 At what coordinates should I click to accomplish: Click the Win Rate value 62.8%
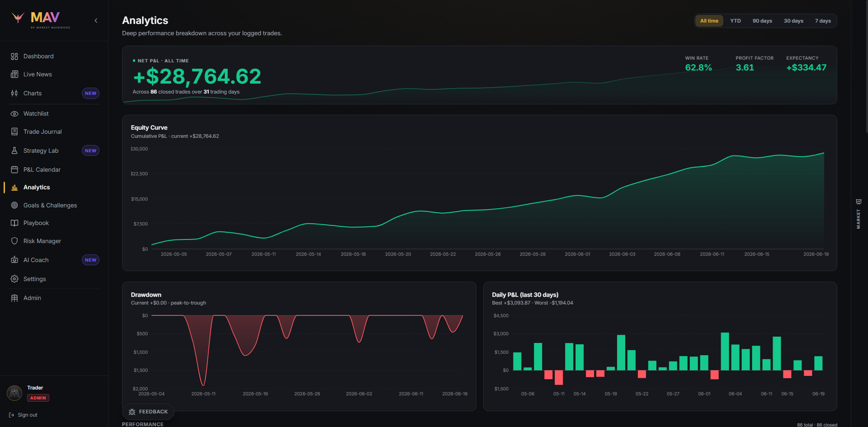[x=698, y=68]
